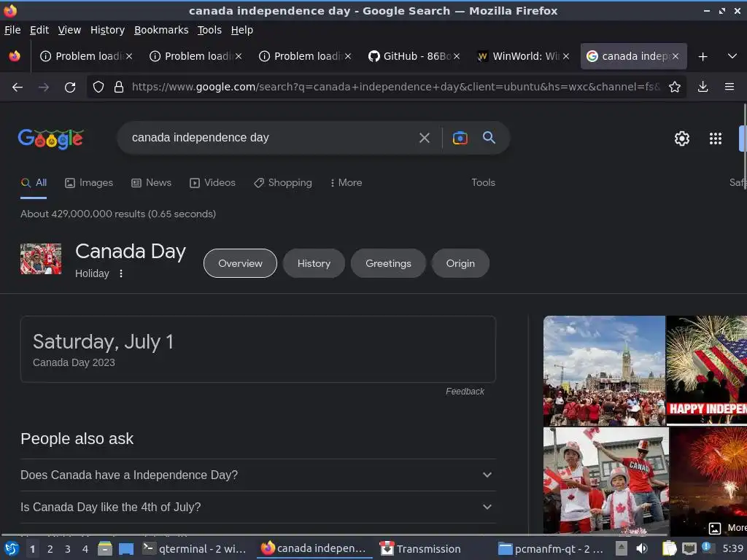Click the forward navigation arrow
The image size is (747, 560).
pyautogui.click(x=43, y=87)
